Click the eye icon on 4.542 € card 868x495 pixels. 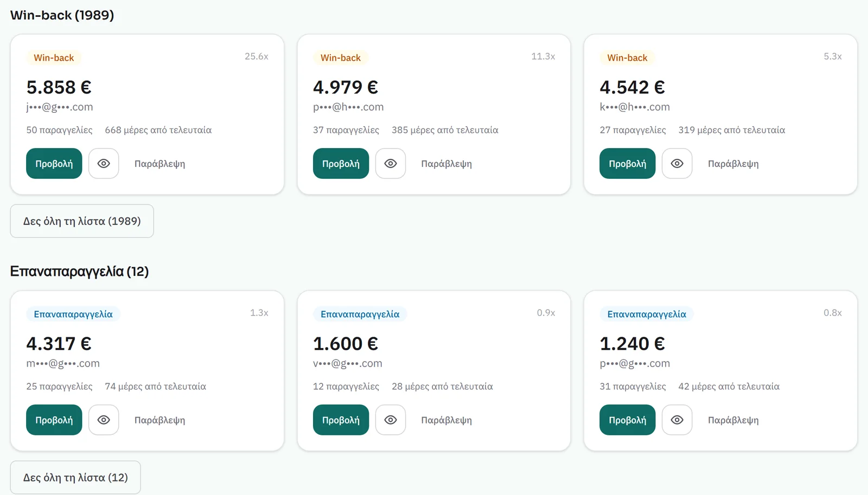[677, 163]
